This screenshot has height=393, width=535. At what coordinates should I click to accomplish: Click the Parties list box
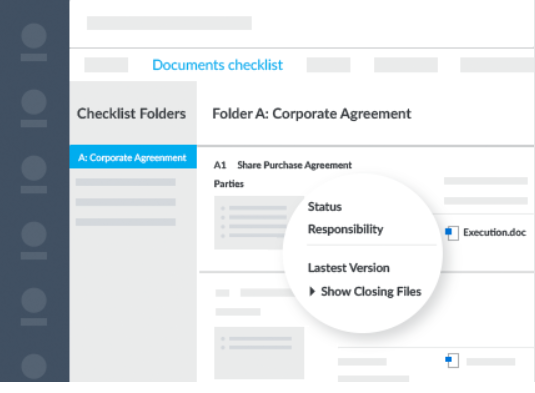tap(259, 223)
